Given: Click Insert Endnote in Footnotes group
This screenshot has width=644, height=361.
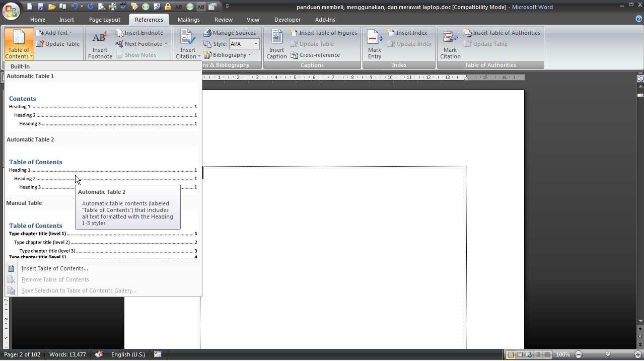Looking at the screenshot, I should tap(139, 33).
